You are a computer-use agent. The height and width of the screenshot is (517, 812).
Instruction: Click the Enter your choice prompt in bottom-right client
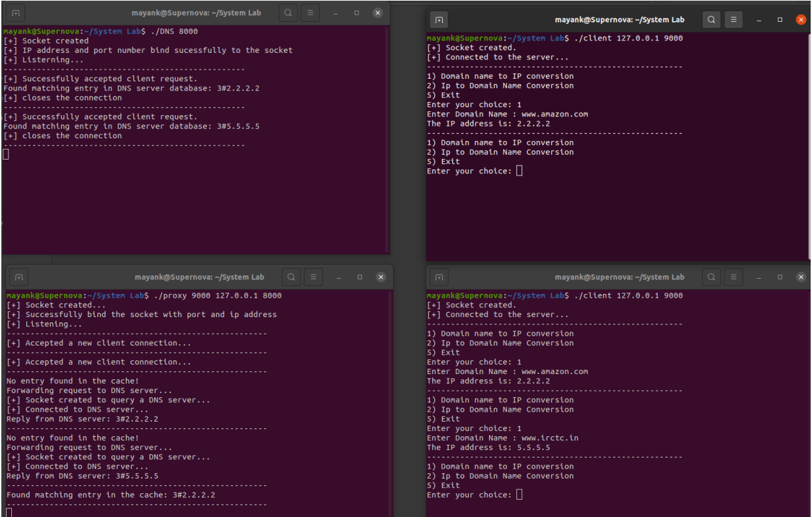click(469, 494)
